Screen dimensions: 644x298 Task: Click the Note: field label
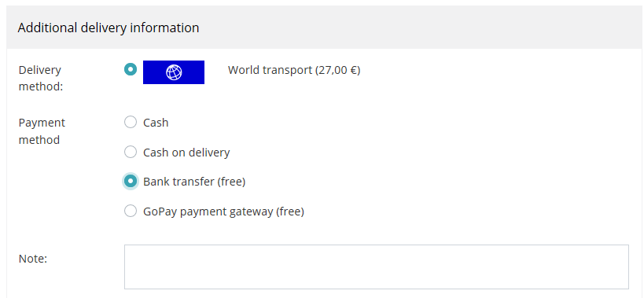pos(33,259)
